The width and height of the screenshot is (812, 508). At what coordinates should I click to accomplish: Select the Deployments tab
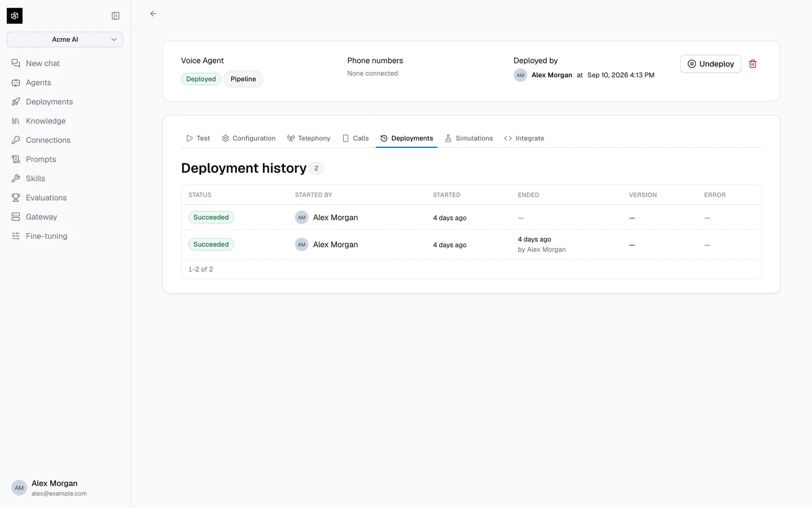tap(407, 138)
